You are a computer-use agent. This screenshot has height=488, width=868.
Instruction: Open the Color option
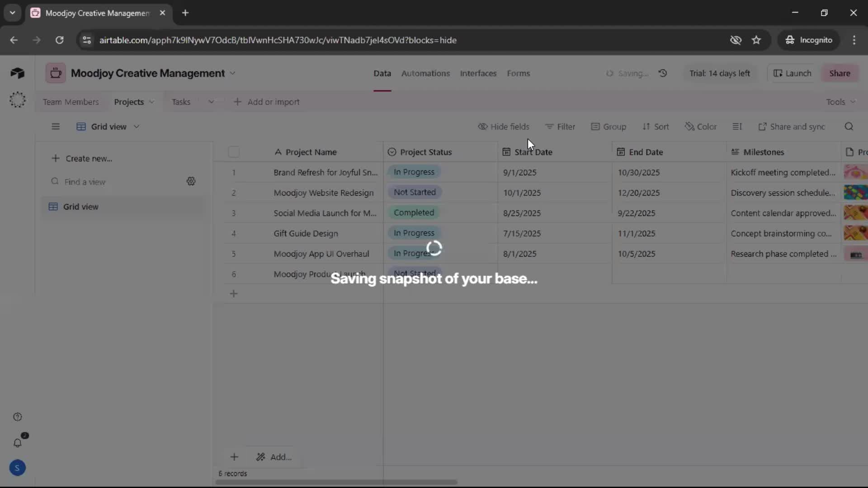click(x=701, y=127)
